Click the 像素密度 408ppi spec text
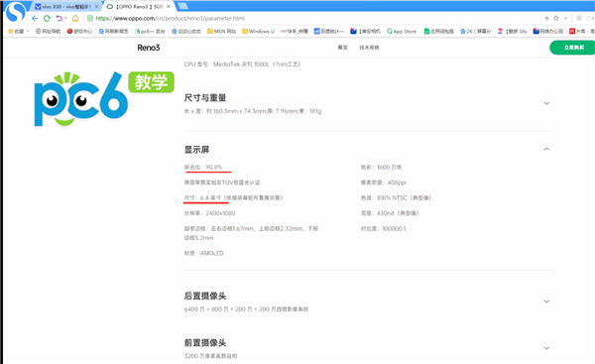Image resolution: width=595 pixels, height=364 pixels. (383, 182)
